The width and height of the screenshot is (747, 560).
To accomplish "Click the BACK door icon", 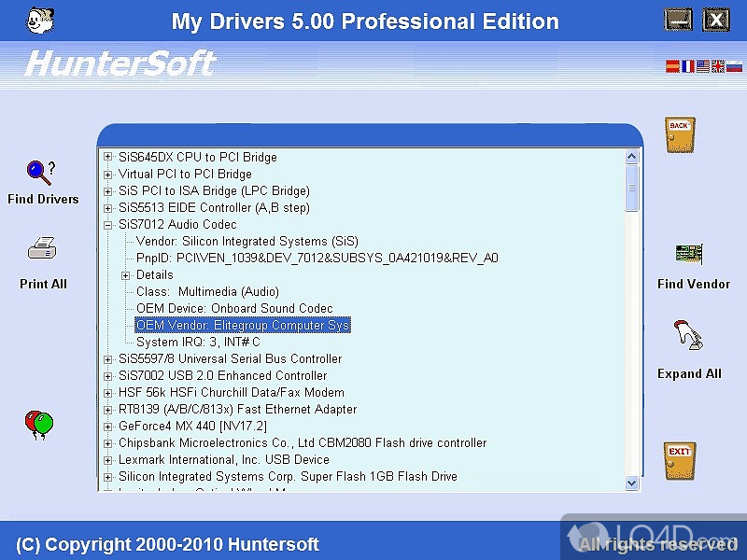I will (680, 135).
